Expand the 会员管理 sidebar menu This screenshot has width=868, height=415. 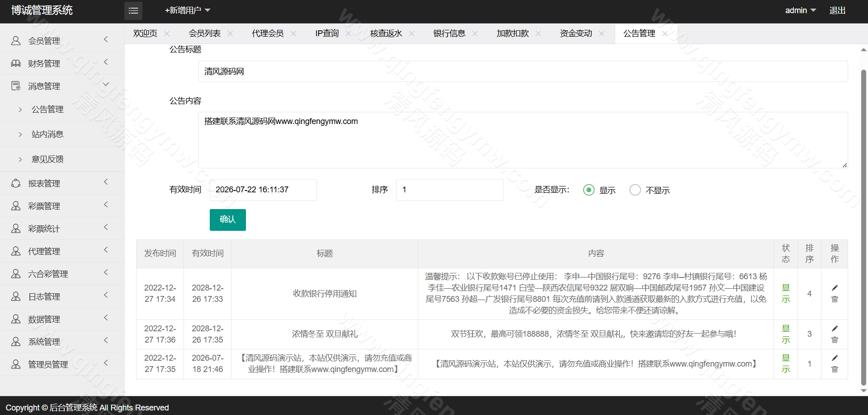(62, 41)
